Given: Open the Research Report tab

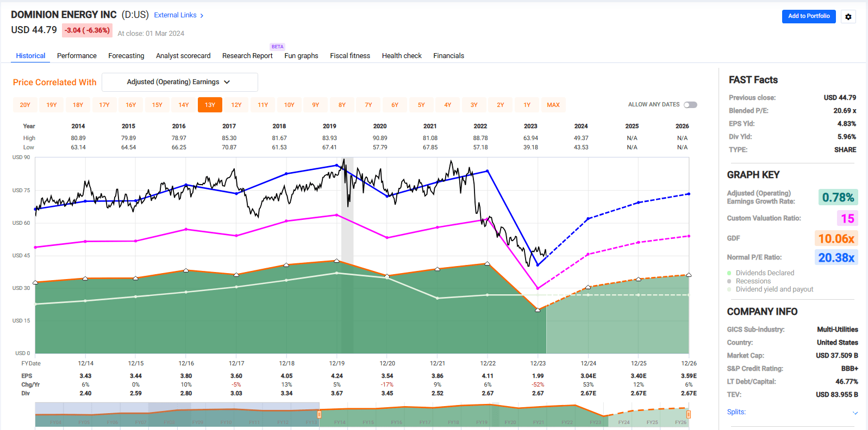Looking at the screenshot, I should pyautogui.click(x=247, y=56).
